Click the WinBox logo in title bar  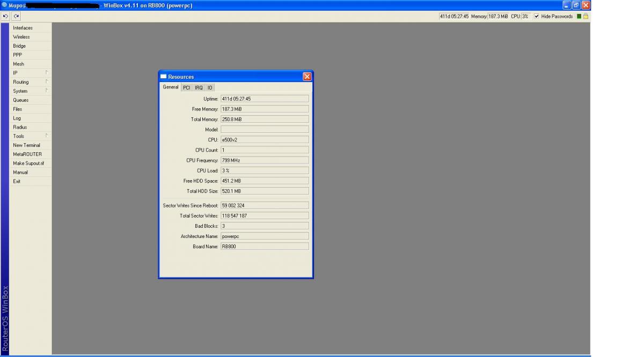(4, 5)
